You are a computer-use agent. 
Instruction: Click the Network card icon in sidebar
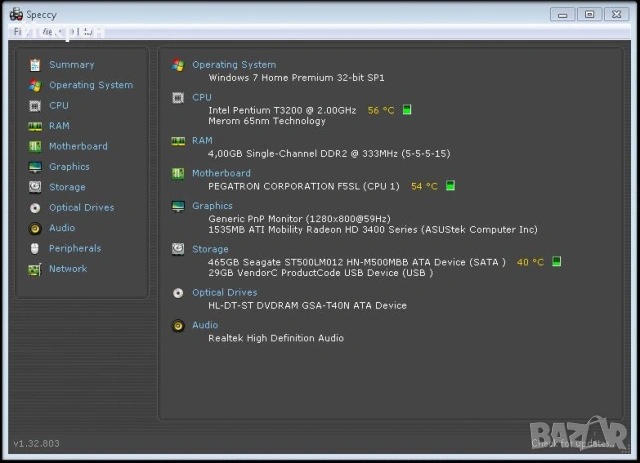click(35, 269)
